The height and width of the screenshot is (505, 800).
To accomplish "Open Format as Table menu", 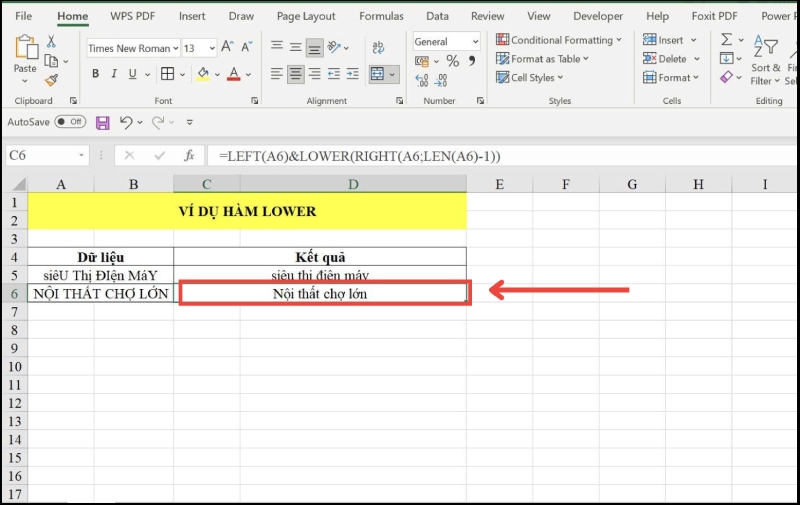I will click(542, 59).
